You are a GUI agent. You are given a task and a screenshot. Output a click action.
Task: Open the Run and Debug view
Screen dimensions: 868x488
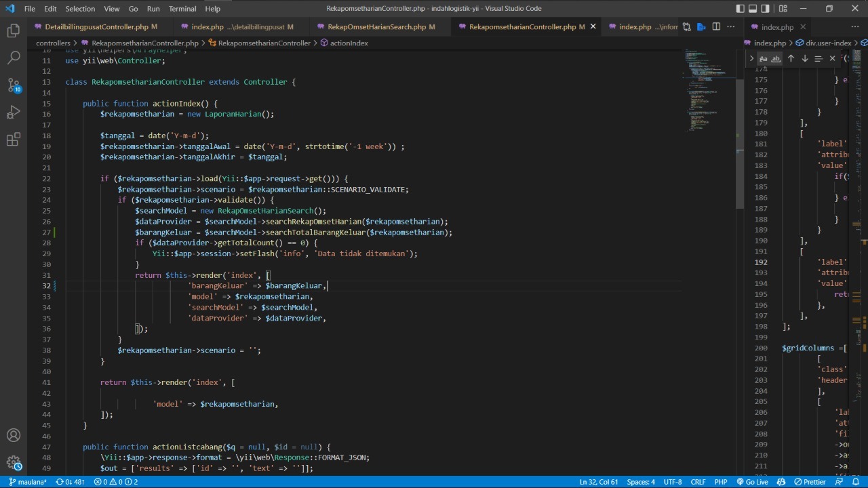14,113
